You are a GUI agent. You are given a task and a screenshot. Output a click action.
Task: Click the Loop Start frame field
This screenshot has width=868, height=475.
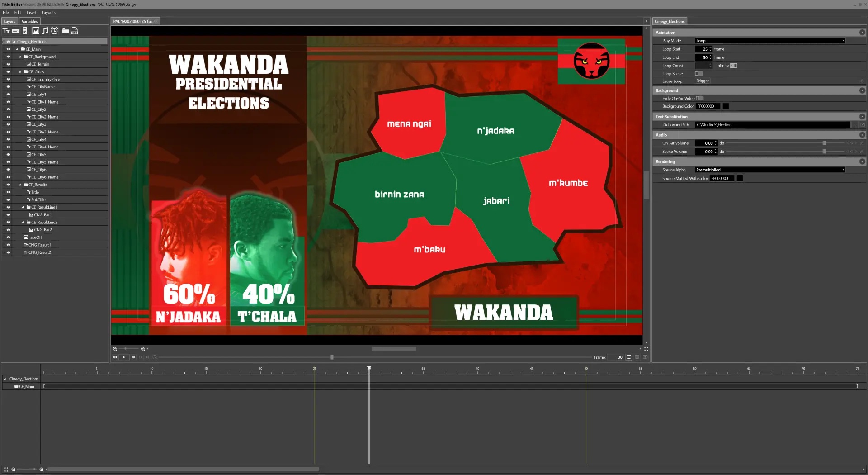point(702,49)
